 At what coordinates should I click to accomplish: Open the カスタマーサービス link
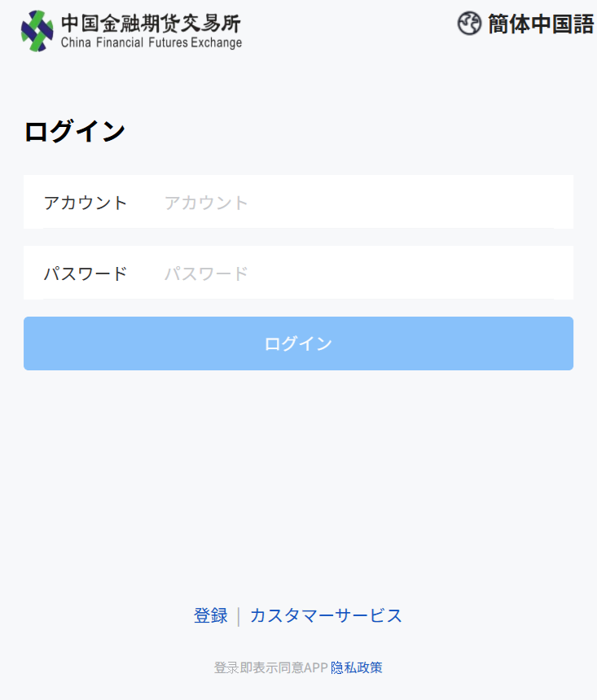[326, 615]
